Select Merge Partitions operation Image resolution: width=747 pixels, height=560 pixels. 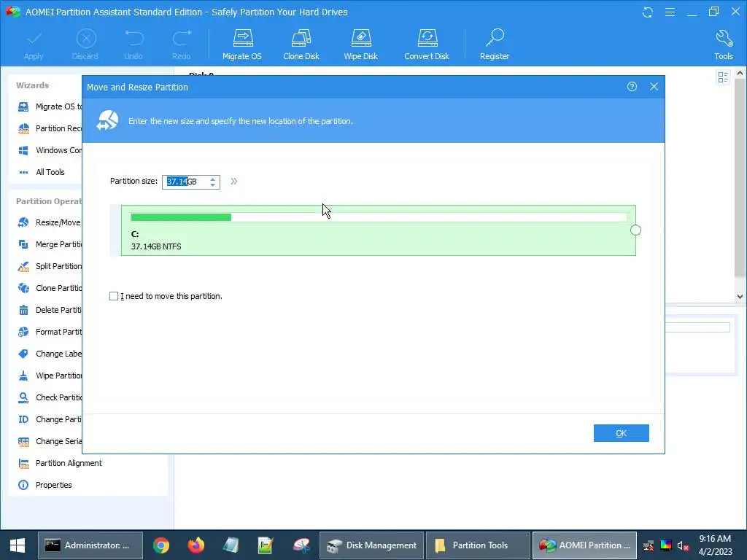click(x=50, y=244)
